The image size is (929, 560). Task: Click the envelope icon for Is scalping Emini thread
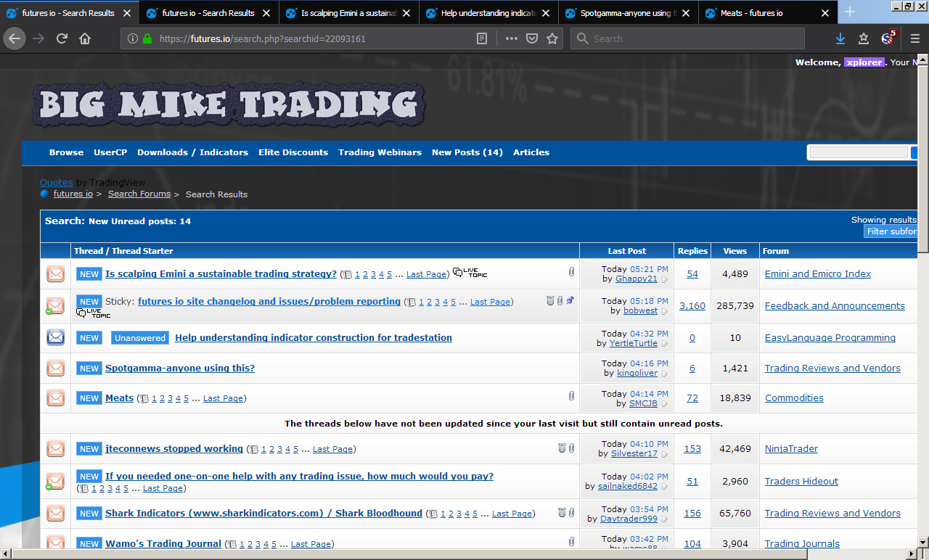(x=56, y=274)
